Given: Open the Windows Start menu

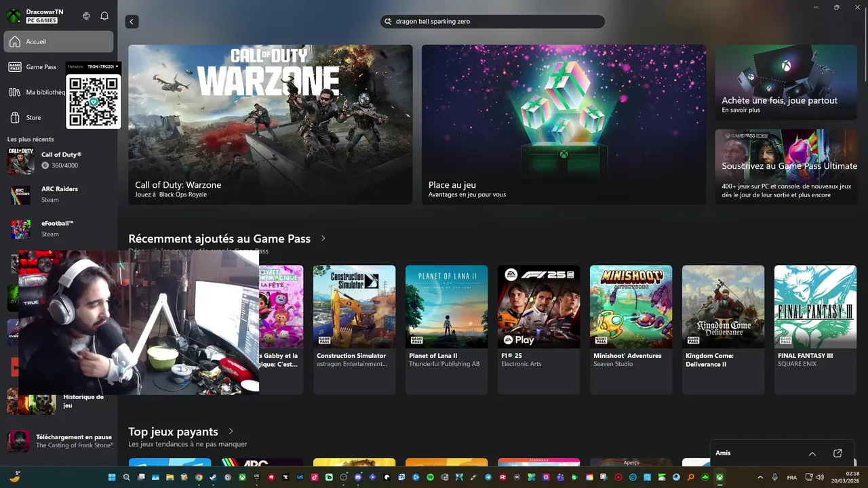Looking at the screenshot, I should [x=112, y=477].
